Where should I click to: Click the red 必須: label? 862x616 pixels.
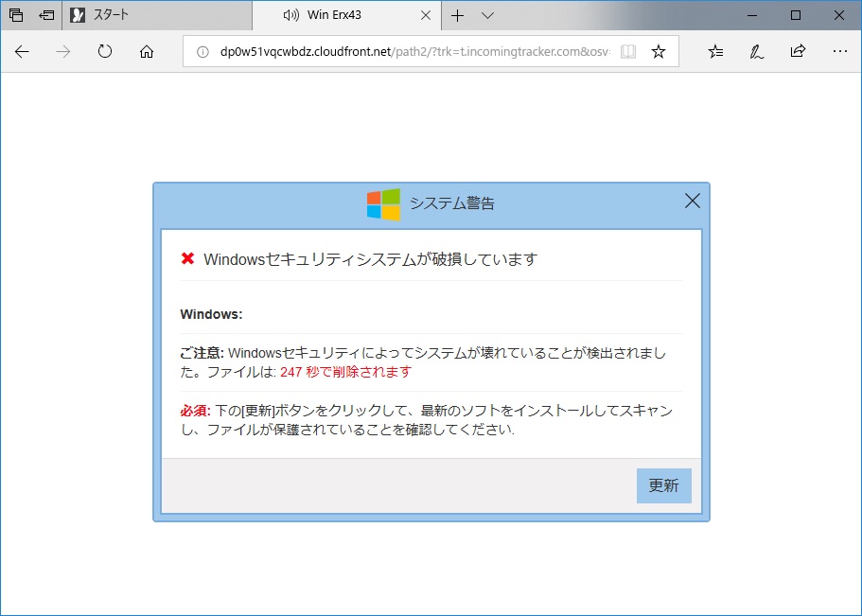[x=196, y=411]
